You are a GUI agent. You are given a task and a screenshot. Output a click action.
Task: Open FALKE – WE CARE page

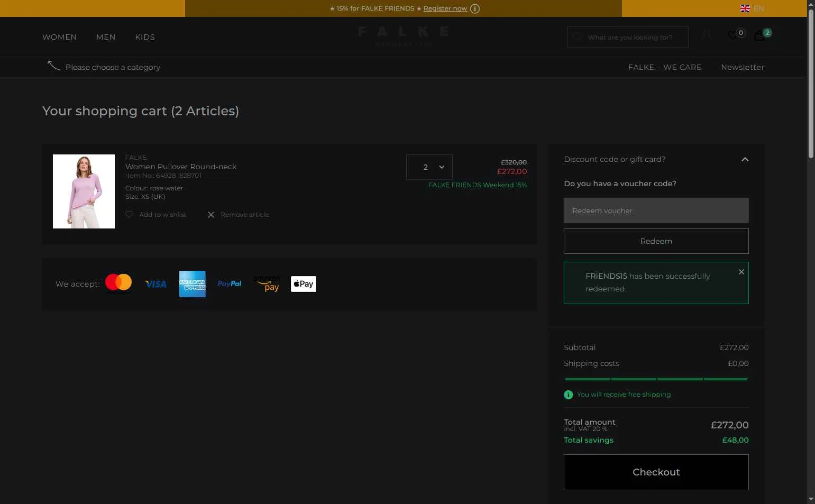pos(665,67)
